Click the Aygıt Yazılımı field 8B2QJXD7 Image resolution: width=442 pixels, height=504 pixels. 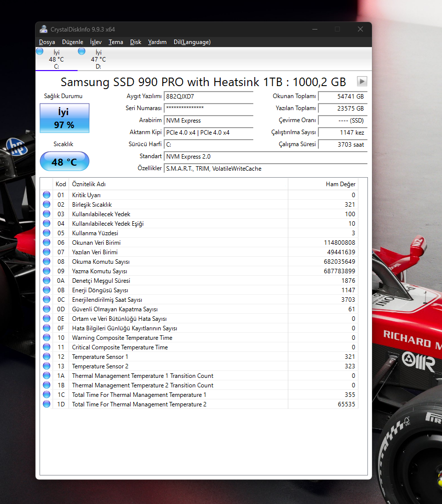coord(209,97)
